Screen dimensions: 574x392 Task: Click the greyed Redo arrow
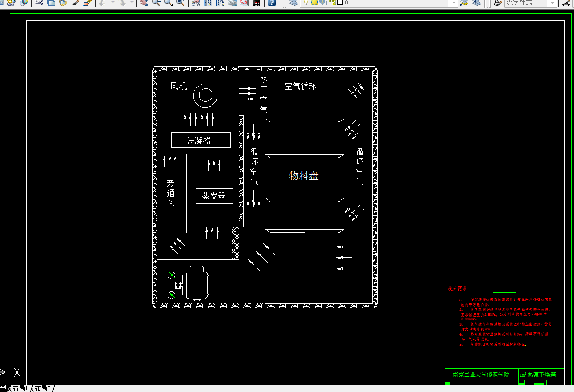coord(123,3)
